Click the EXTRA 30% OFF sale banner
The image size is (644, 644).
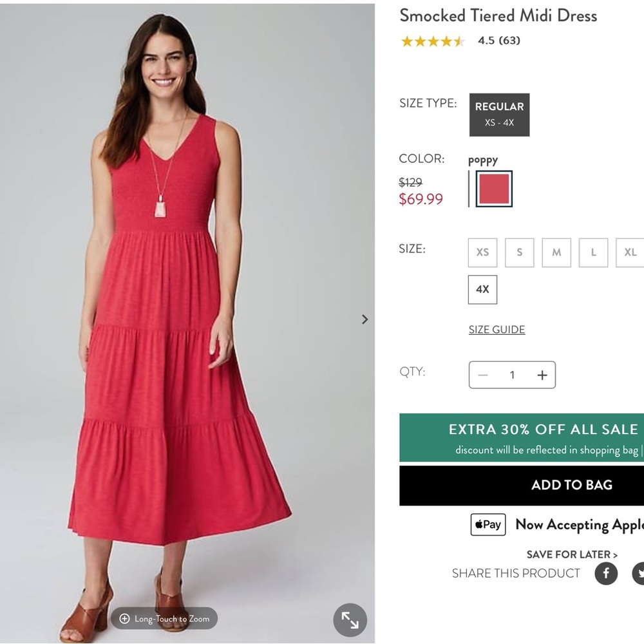pos(543,437)
